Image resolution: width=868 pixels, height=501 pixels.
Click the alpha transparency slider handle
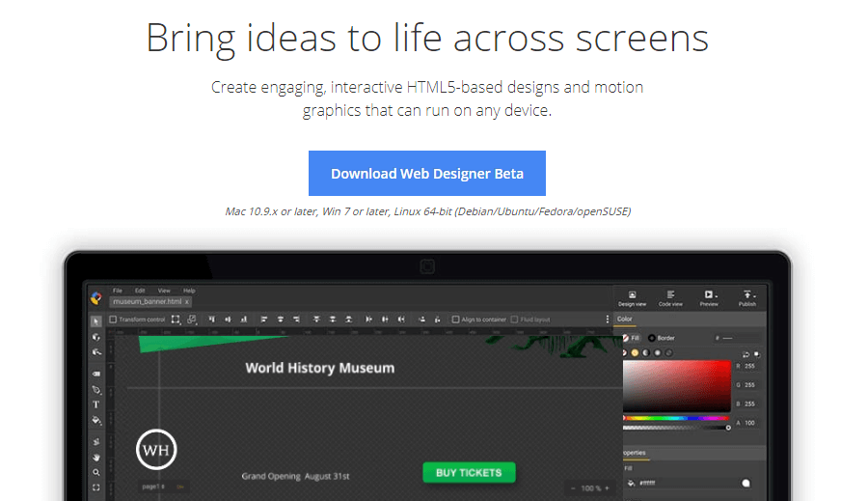pyautogui.click(x=728, y=428)
